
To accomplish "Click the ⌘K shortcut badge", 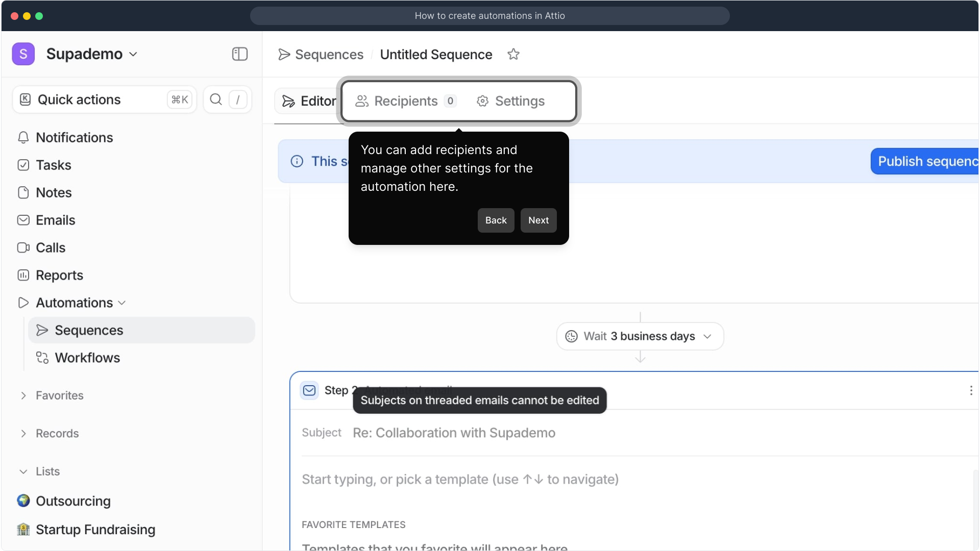I will tap(180, 99).
